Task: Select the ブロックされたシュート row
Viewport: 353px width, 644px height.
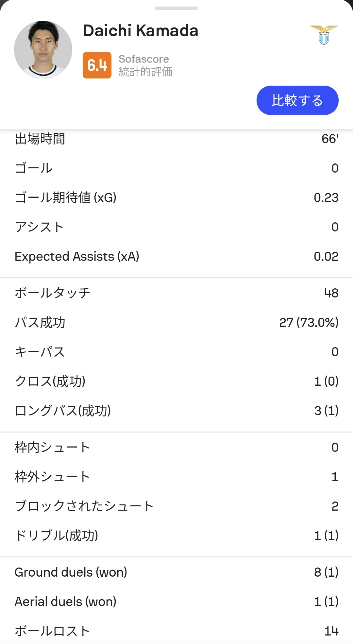Action: (176, 506)
